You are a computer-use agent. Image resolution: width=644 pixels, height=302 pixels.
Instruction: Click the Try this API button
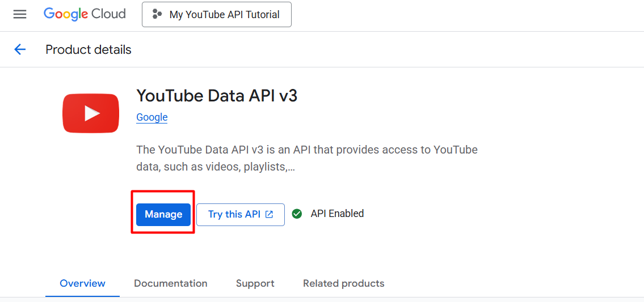click(240, 214)
